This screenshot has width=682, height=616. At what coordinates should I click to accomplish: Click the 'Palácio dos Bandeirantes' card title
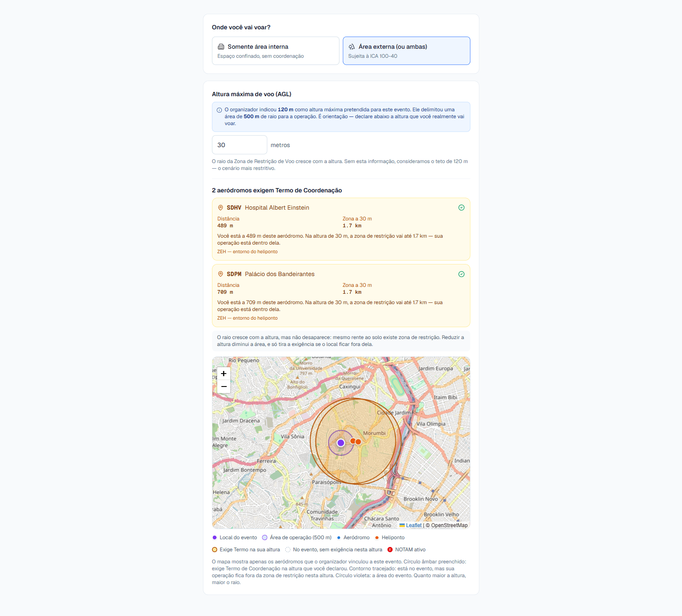coord(280,274)
